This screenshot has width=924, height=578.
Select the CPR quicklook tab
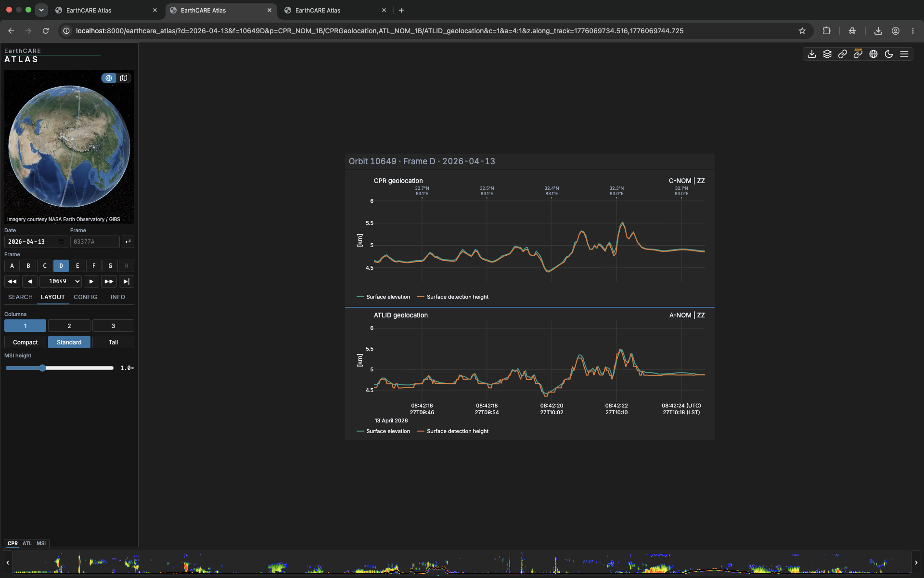click(13, 543)
